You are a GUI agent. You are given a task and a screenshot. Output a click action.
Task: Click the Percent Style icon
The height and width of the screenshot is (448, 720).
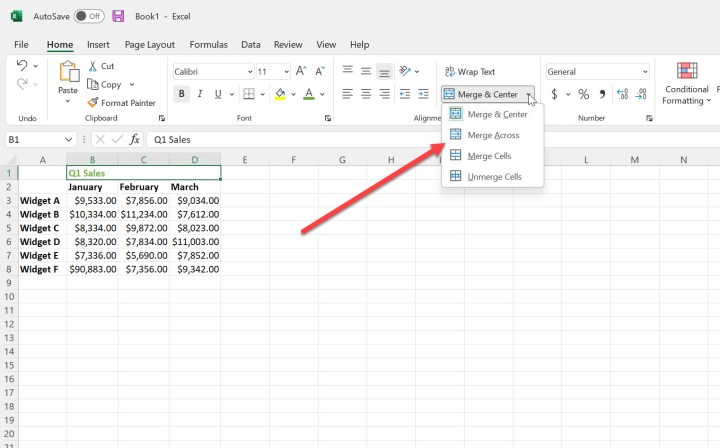pos(600,94)
